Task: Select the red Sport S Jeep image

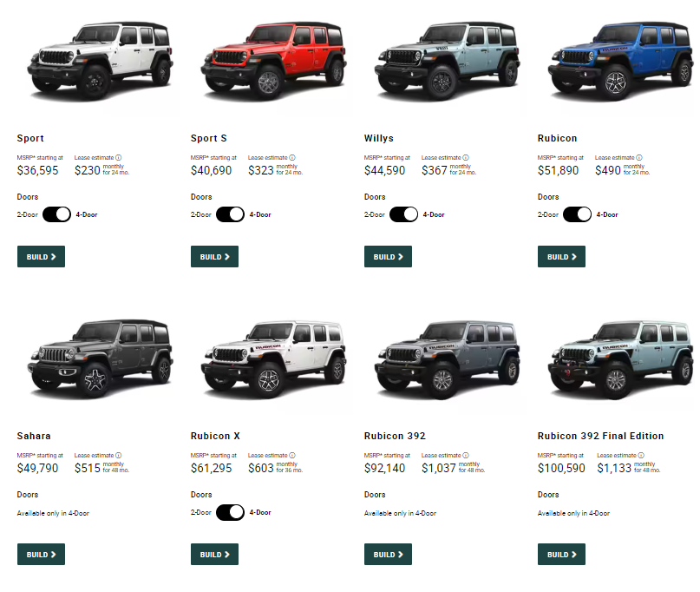Action: point(273,60)
